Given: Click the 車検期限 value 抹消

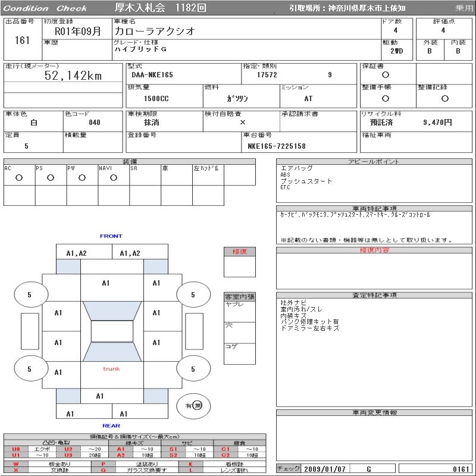Looking at the screenshot, I should click(152, 123).
